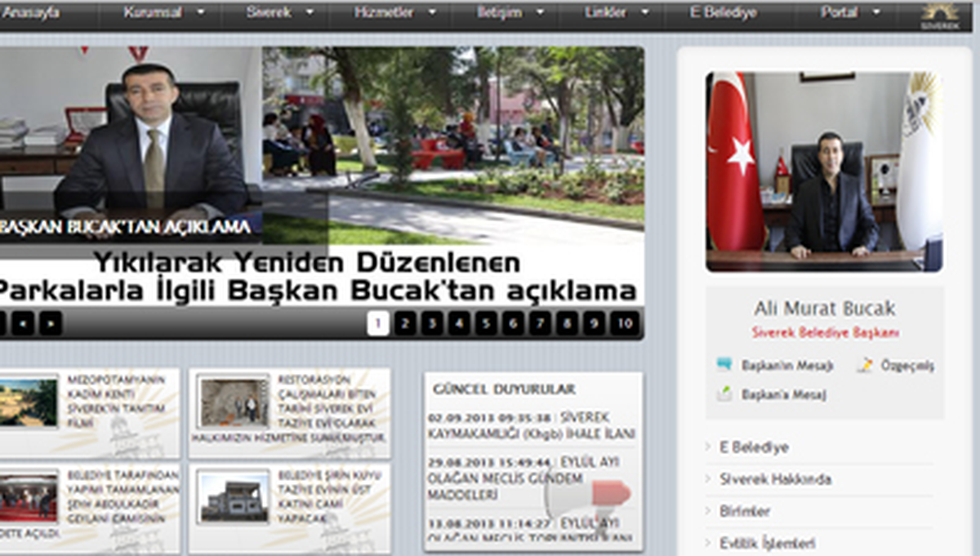980x556 pixels.
Task: Open Siverek'in tanıtım filmi news text
Action: click(116, 402)
